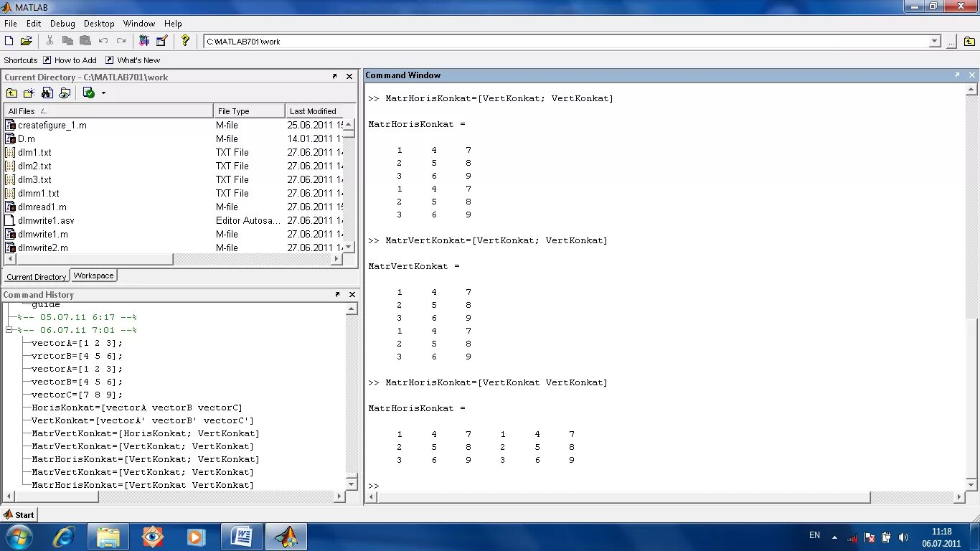980x551 pixels.
Task: Go up one level in Current Directory panel
Action: pos(11,93)
